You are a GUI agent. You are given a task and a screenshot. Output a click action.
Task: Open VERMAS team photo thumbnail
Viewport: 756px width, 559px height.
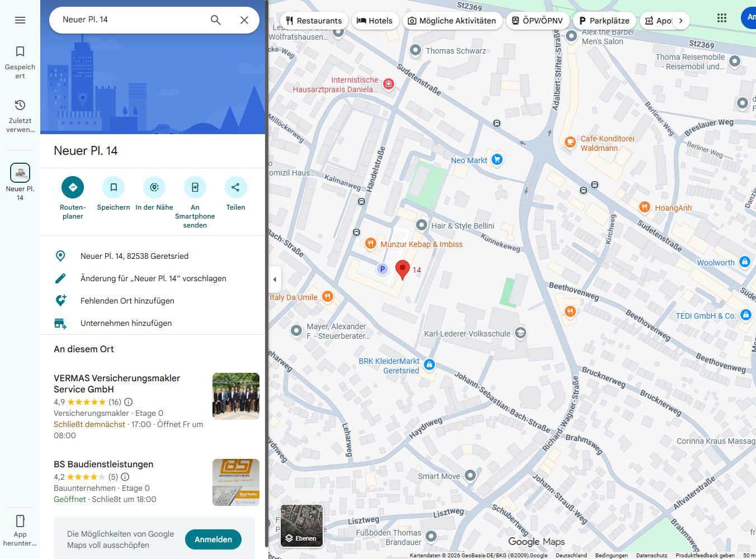coord(236,396)
